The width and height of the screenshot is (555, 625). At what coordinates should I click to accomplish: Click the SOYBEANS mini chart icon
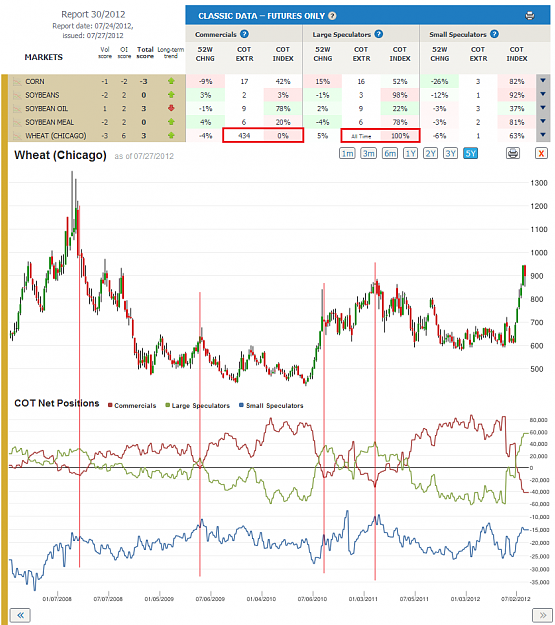point(17,95)
